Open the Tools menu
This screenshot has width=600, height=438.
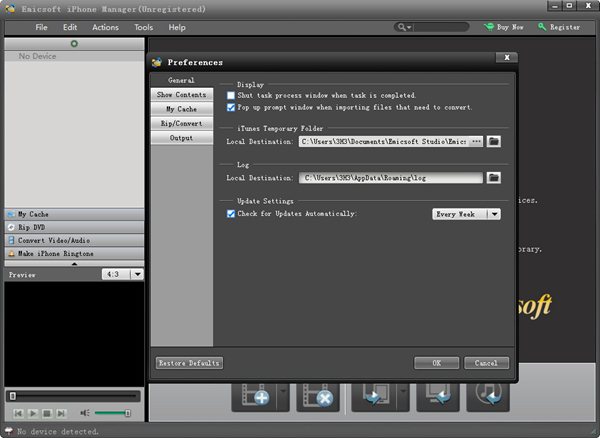(143, 28)
